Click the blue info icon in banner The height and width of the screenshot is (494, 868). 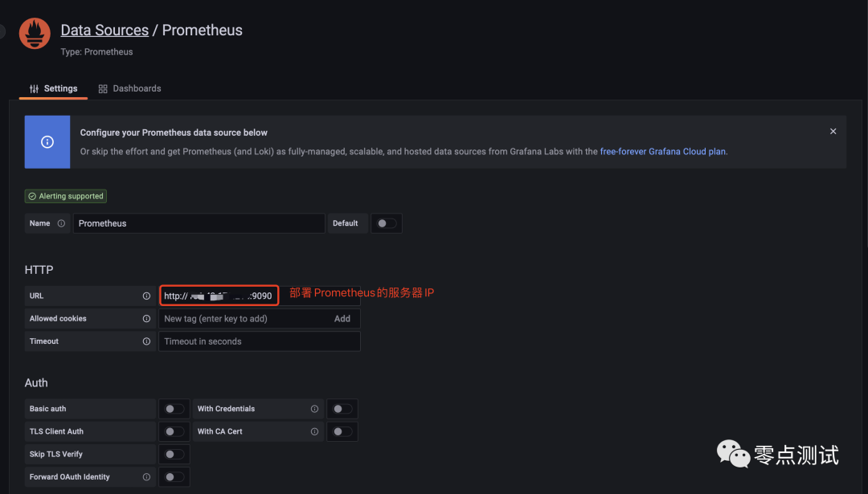(47, 142)
